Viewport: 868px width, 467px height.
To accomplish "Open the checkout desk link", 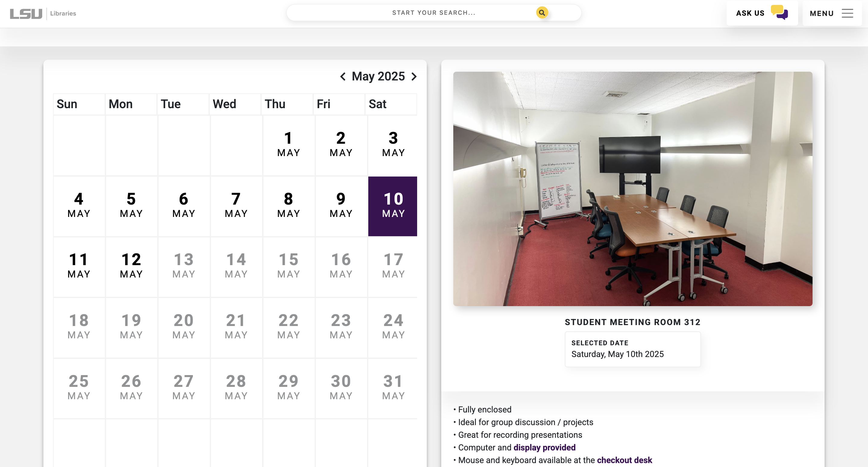I will pos(624,460).
